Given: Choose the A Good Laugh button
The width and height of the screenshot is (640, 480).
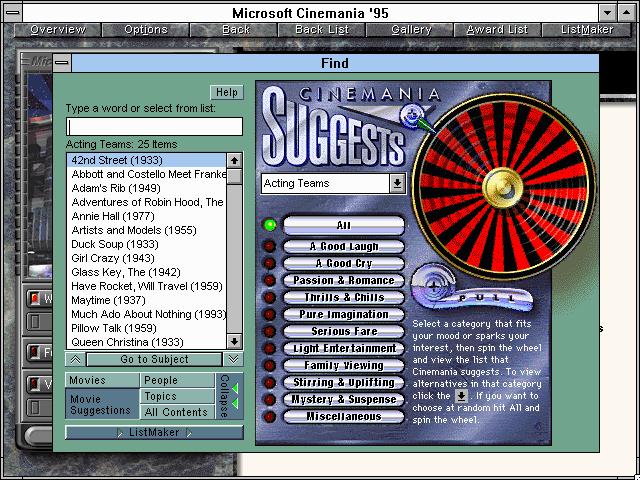Looking at the screenshot, I should tap(344, 246).
